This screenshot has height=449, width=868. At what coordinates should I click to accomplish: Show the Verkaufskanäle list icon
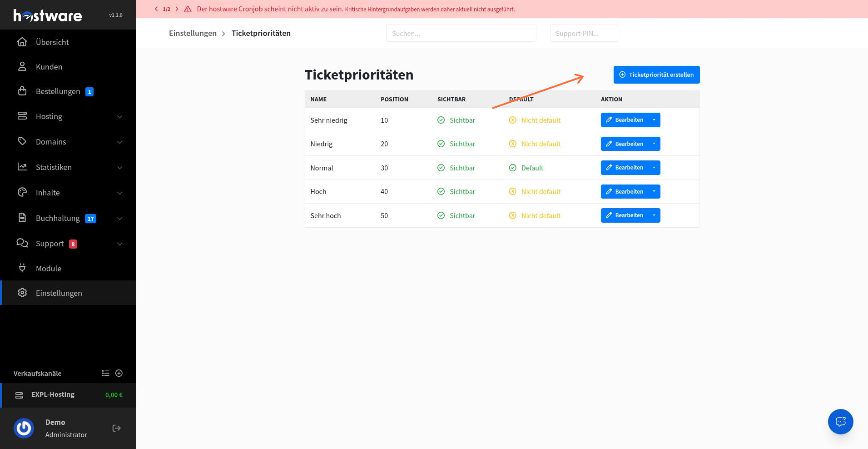[x=106, y=373]
